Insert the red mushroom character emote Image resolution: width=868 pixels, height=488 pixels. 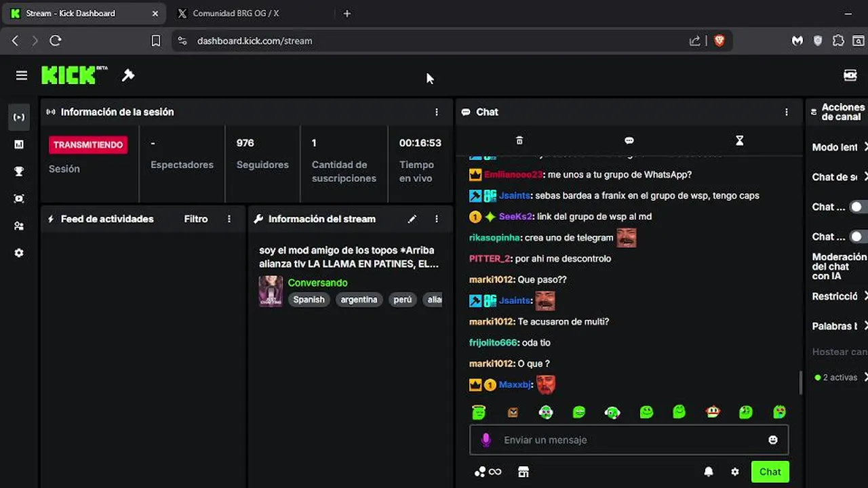(x=712, y=411)
